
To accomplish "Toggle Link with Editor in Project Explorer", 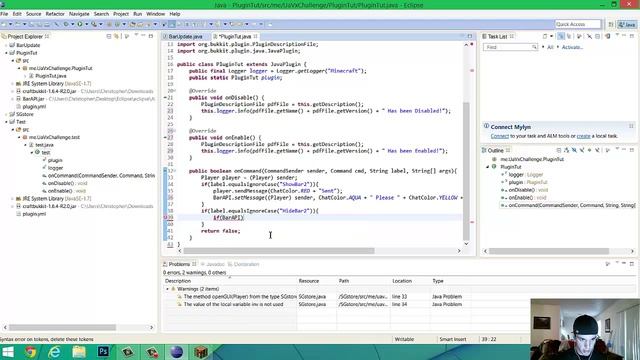I will pos(116,36).
